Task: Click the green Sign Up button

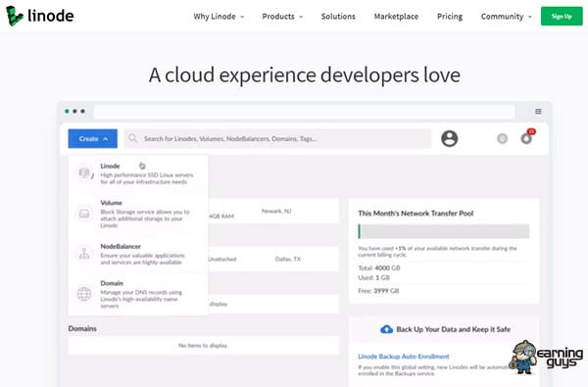Action: [562, 16]
